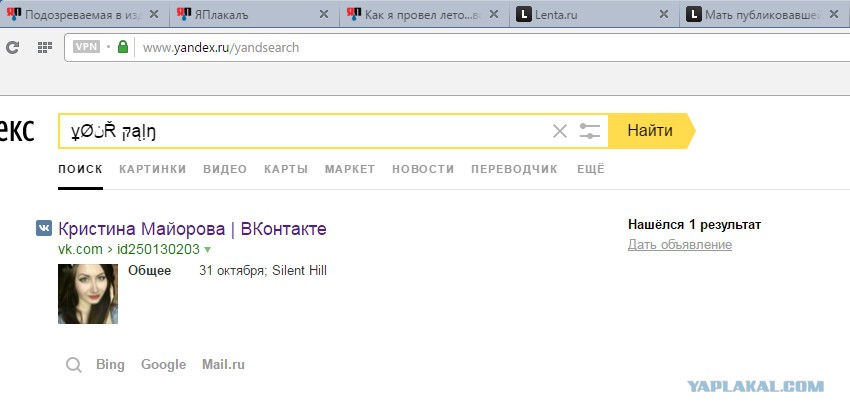850x416 pixels.
Task: Switch to the Lenta.ru tab
Action: 594,15
